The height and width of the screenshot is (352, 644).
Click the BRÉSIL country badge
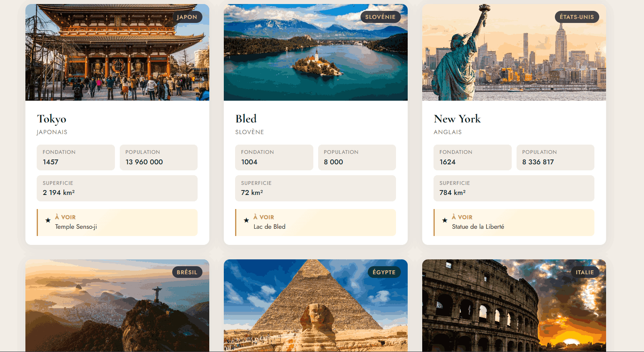[x=187, y=272]
